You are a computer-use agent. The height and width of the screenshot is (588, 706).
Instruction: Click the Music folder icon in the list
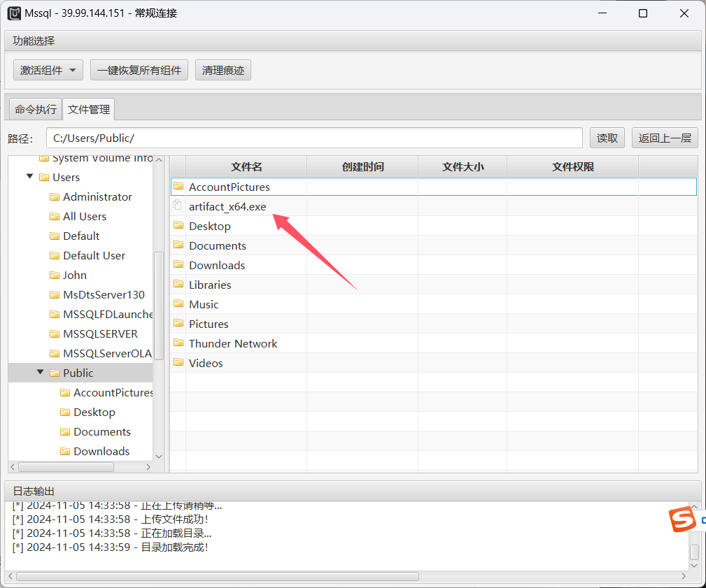point(178,303)
